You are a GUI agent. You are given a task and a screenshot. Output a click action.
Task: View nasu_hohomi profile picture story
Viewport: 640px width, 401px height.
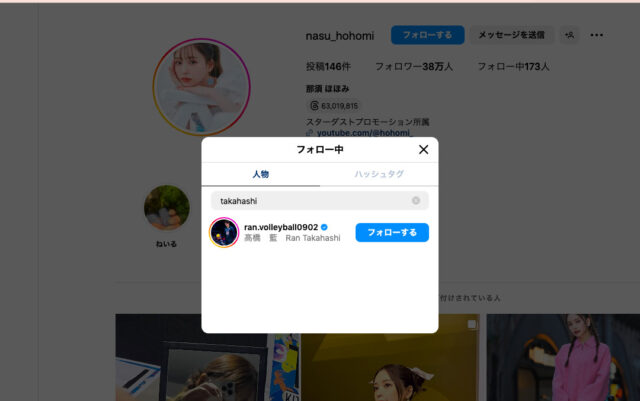pyautogui.click(x=201, y=87)
